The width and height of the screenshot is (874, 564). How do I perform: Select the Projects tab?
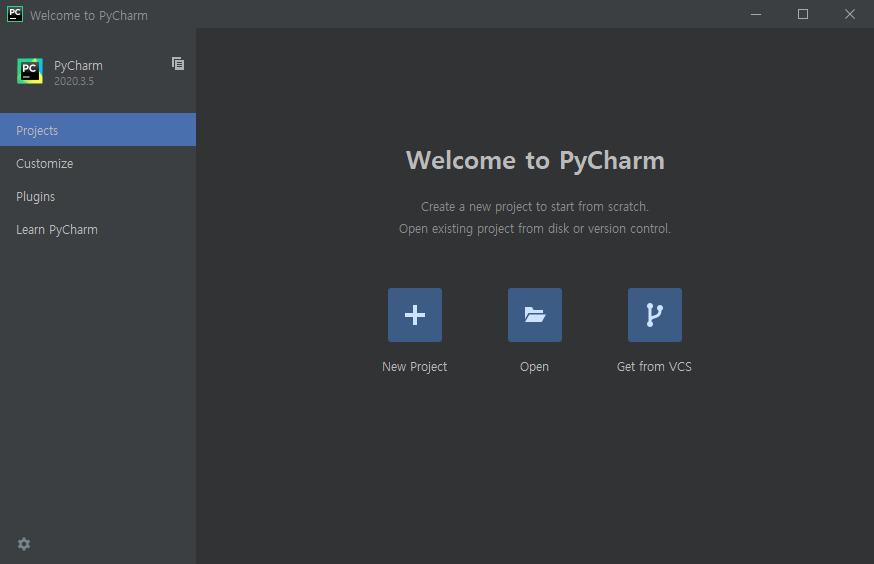pos(98,130)
